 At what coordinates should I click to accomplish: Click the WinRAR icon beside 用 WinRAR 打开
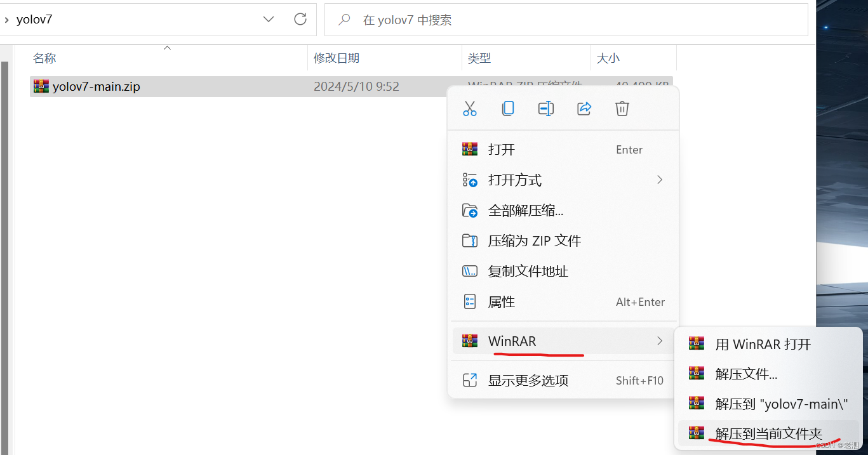[697, 344]
